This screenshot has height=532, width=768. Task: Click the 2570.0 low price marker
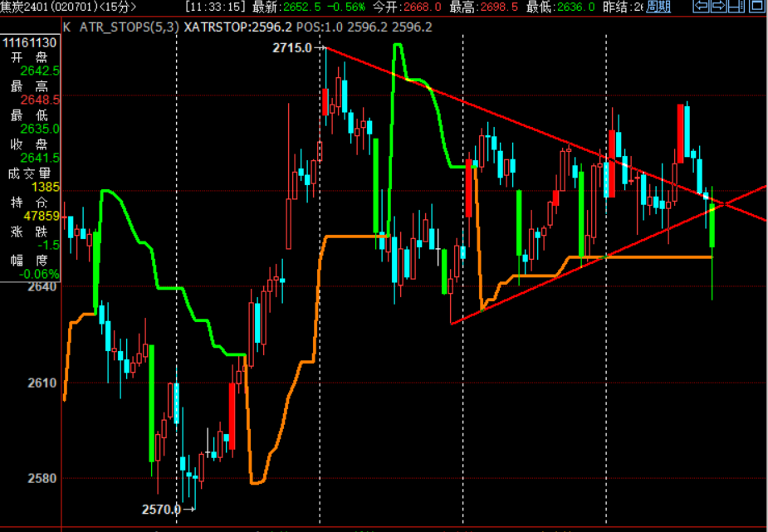(160, 509)
